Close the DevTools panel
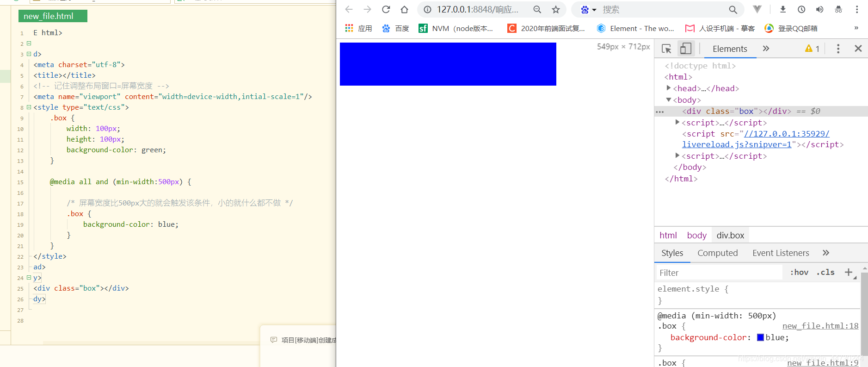This screenshot has height=367, width=868. [858, 49]
